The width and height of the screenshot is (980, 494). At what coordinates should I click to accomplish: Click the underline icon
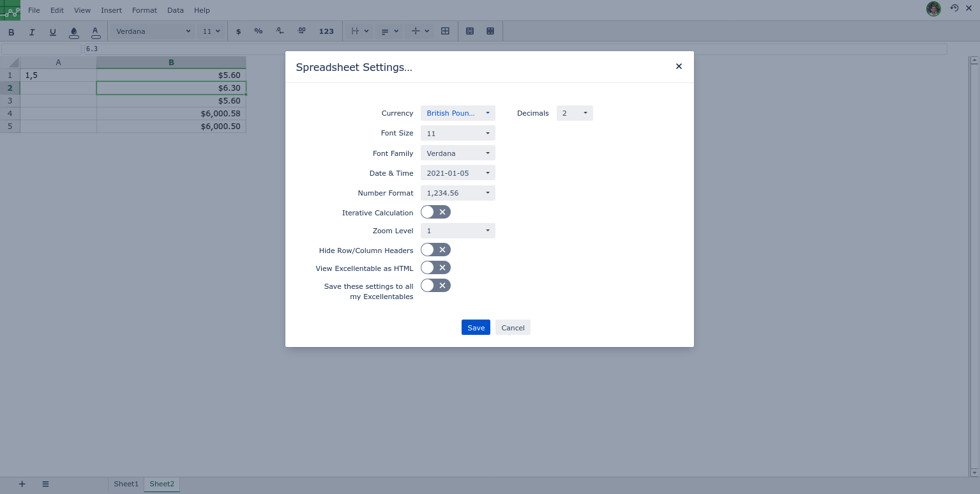tap(53, 31)
